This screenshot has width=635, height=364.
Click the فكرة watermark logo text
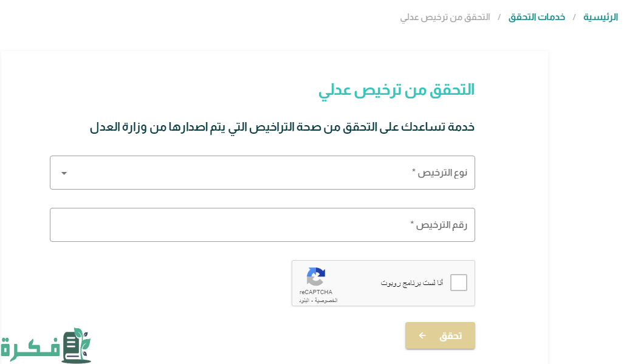click(30, 349)
